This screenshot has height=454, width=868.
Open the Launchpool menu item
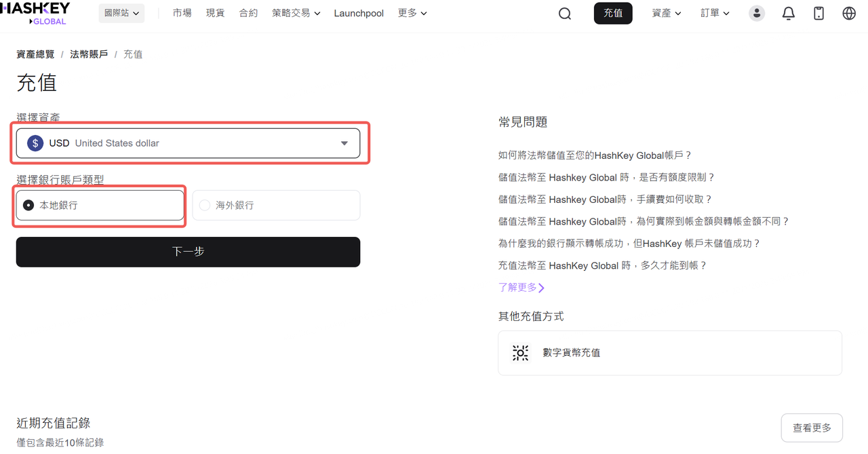tap(359, 14)
